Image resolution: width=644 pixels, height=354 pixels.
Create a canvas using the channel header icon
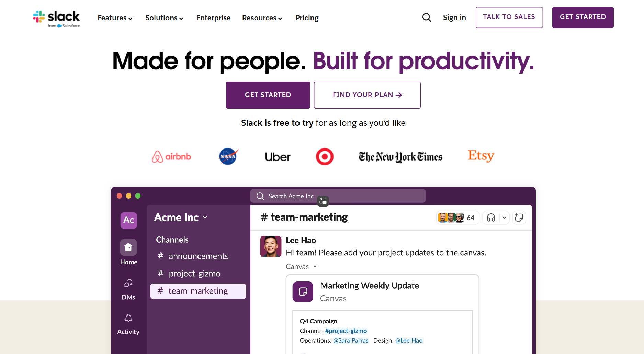pos(519,218)
